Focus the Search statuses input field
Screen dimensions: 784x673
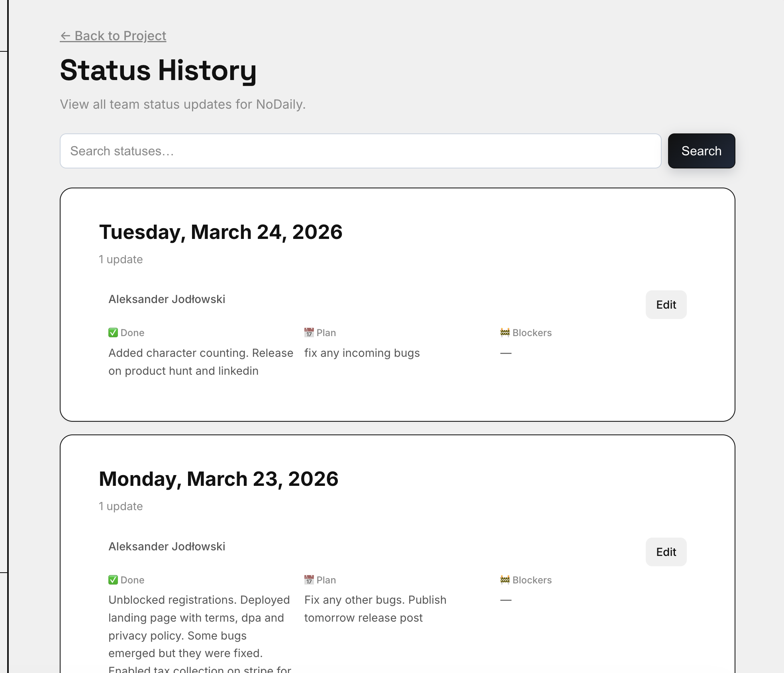(x=361, y=151)
